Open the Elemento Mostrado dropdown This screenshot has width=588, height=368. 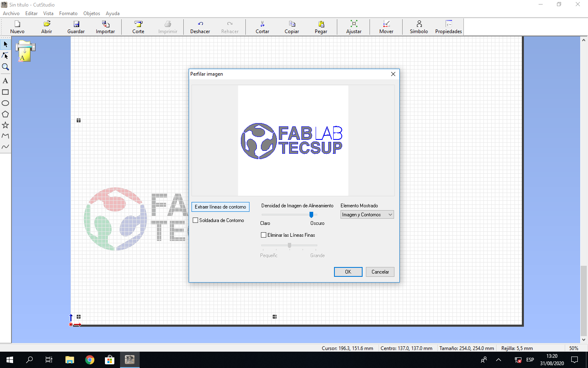[367, 215]
